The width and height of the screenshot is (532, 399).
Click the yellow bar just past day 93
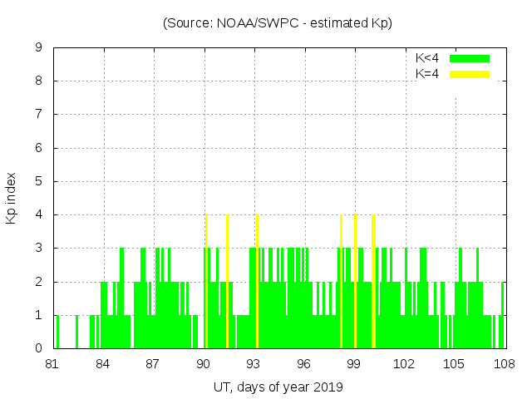(x=257, y=283)
